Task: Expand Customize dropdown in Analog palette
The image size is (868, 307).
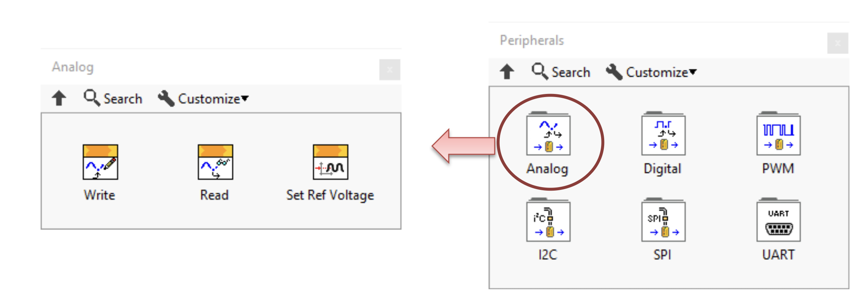Action: click(x=203, y=99)
